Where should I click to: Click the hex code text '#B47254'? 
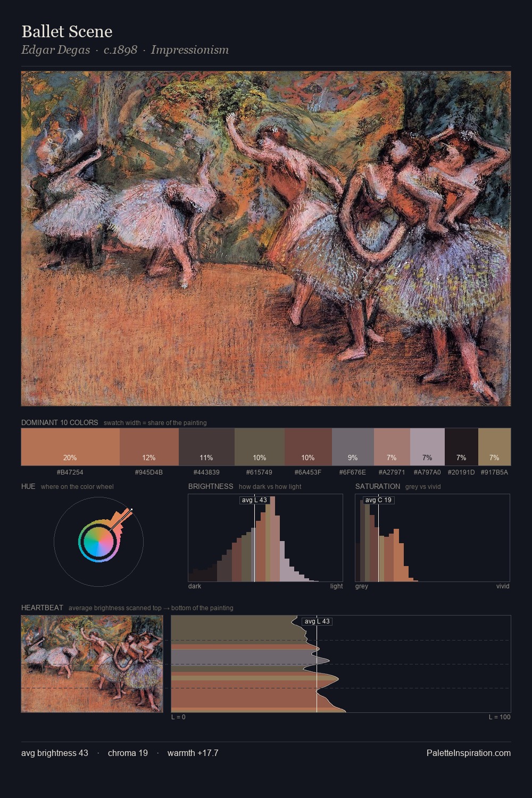point(70,472)
